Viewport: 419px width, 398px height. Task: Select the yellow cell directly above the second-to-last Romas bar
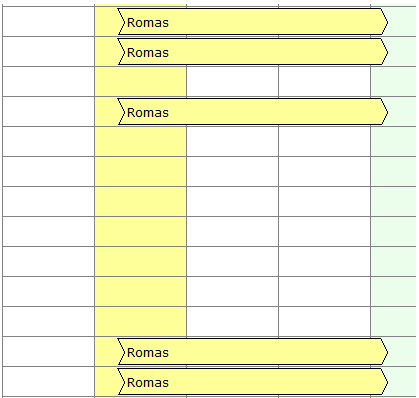pos(140,322)
